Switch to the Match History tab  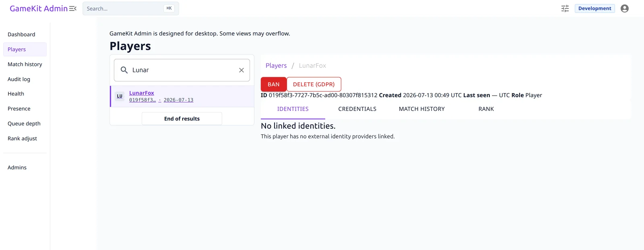pos(422,109)
